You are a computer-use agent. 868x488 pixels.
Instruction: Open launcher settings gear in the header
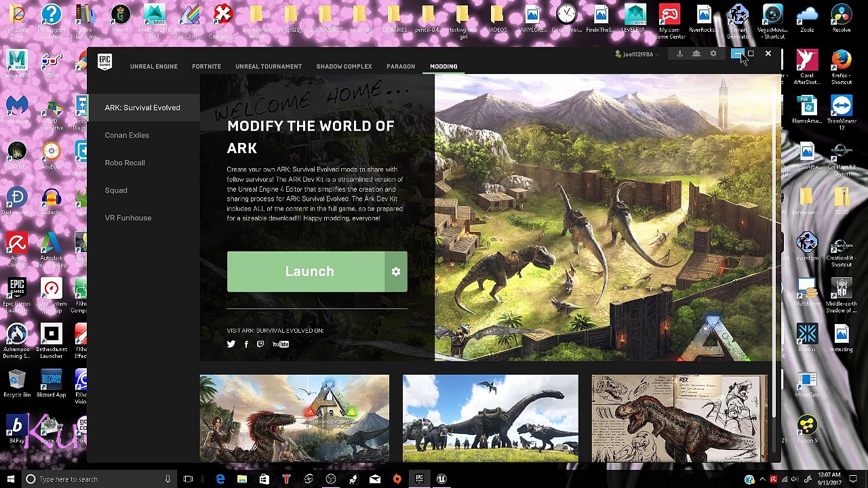coord(713,54)
